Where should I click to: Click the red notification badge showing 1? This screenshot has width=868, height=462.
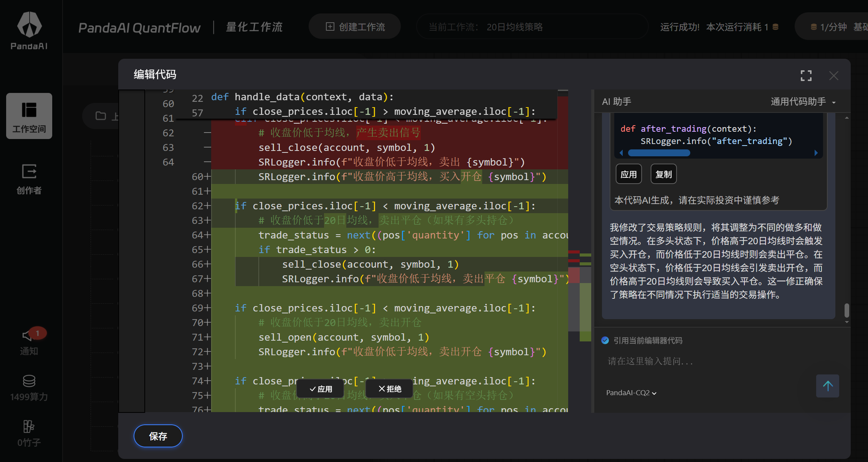click(38, 333)
